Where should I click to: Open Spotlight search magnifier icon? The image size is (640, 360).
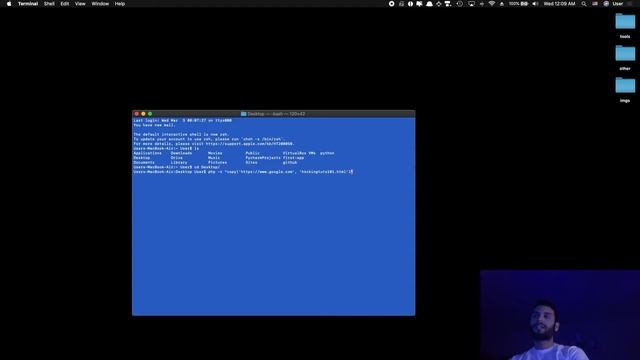point(584,4)
